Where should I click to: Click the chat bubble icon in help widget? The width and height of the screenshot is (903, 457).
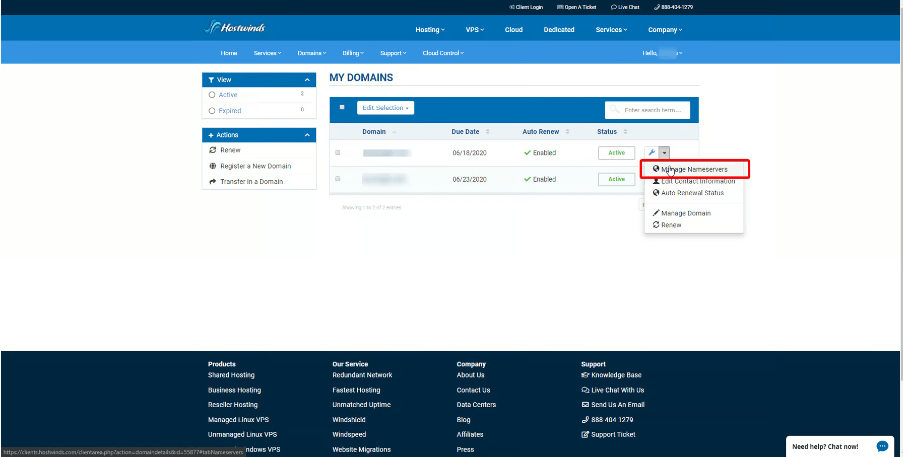(x=882, y=446)
